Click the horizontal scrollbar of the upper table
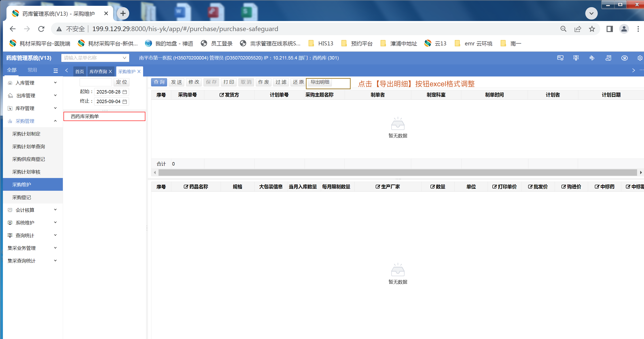 coord(397,172)
